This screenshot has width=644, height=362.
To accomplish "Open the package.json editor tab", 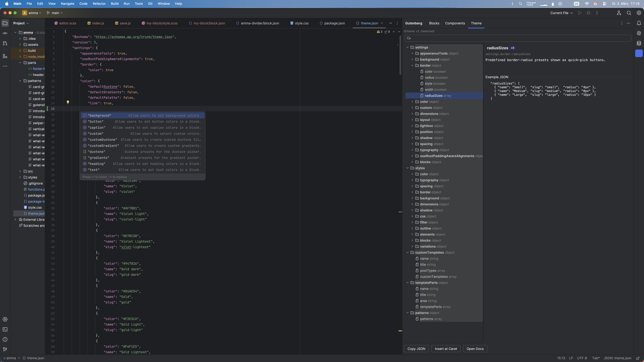I will (x=332, y=23).
